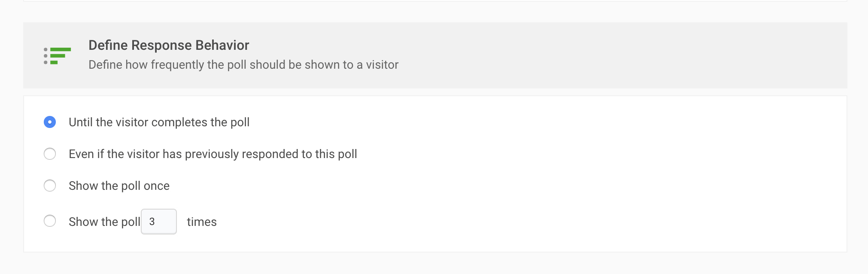
Task: Click the 'Until the visitor completes the poll' label
Action: pyautogui.click(x=159, y=122)
